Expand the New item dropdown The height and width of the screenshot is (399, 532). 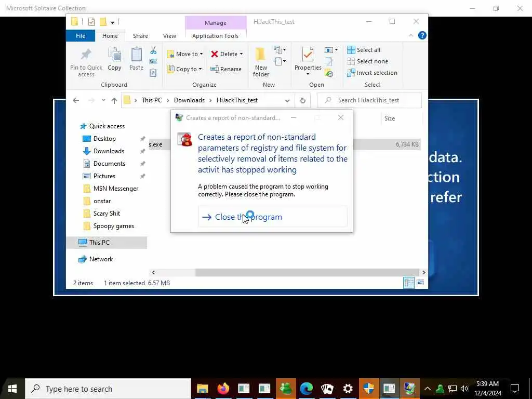[x=280, y=50]
